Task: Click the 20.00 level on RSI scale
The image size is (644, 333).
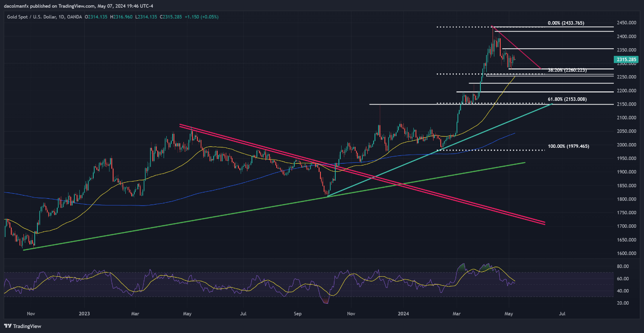Action: coord(622,303)
